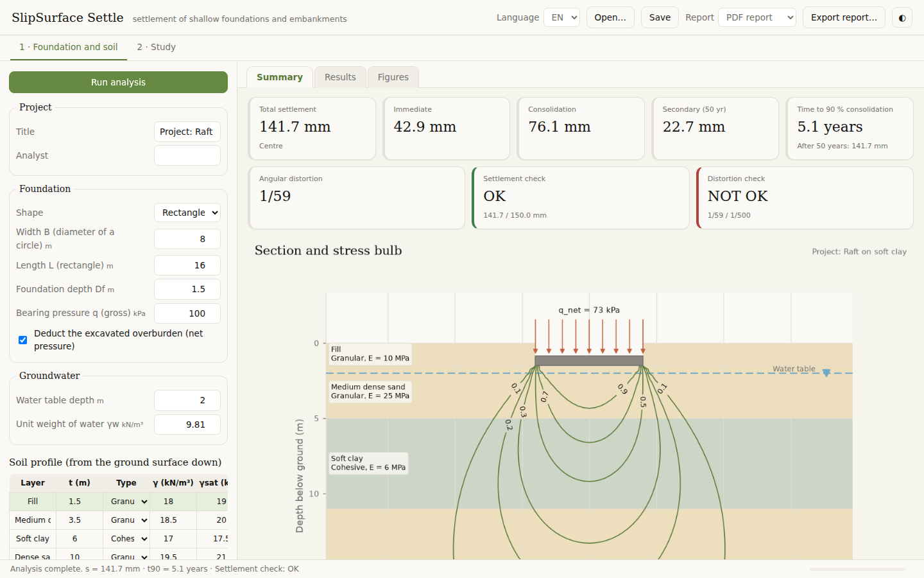Click status bar analysis complete message

point(155,569)
